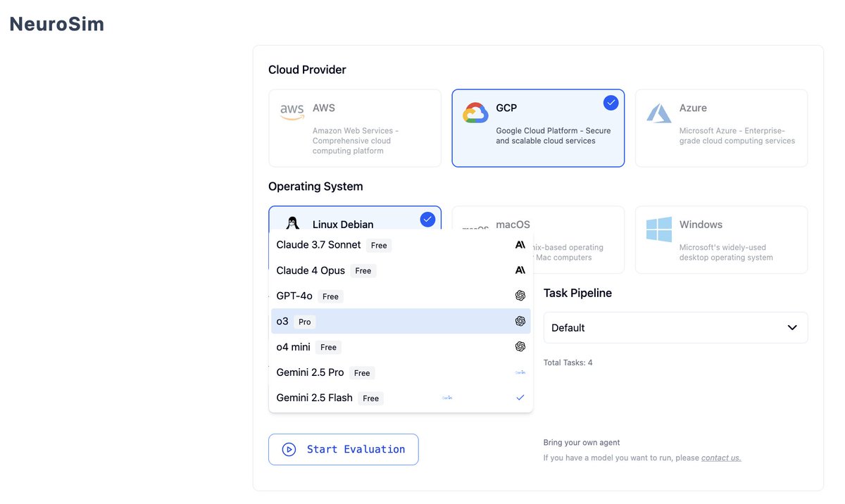Pick Claude 3.7 Sonnet from the model list
The width and height of the screenshot is (845, 504).
click(401, 245)
